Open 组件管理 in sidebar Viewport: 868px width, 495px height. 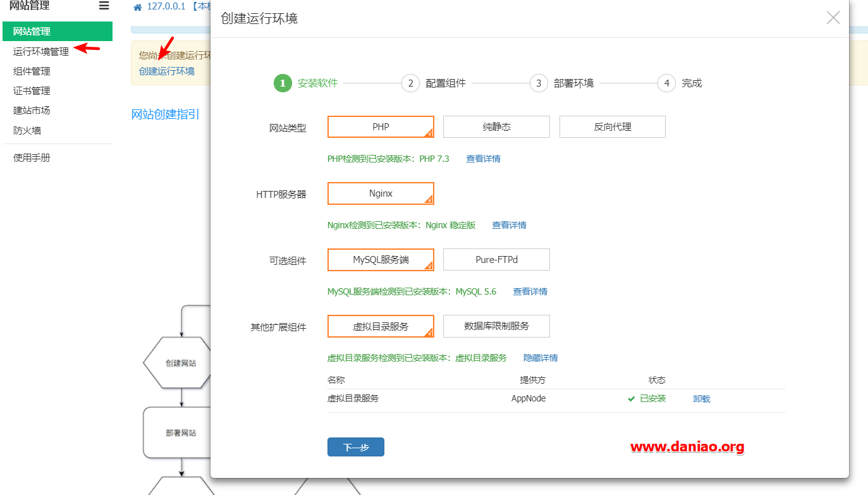pyautogui.click(x=32, y=71)
